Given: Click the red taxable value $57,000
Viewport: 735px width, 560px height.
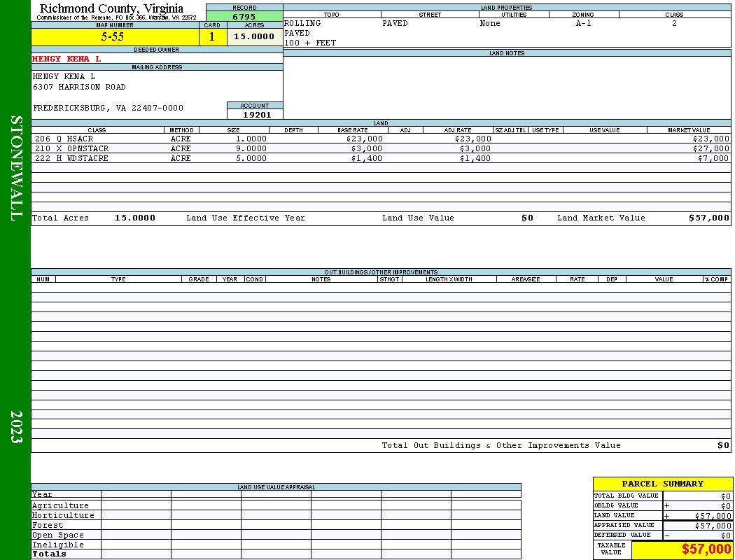Looking at the screenshot, I should pyautogui.click(x=706, y=549).
